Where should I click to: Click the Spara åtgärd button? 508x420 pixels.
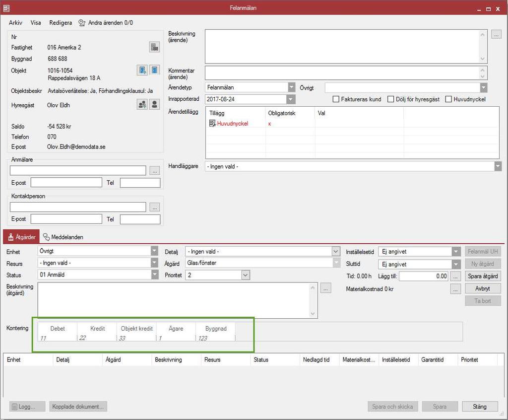click(x=483, y=276)
